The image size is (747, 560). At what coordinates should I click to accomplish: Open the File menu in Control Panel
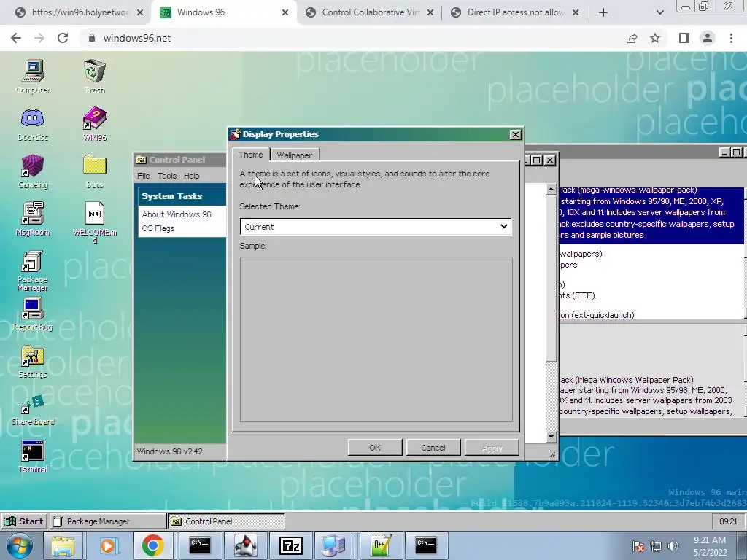coord(144,176)
